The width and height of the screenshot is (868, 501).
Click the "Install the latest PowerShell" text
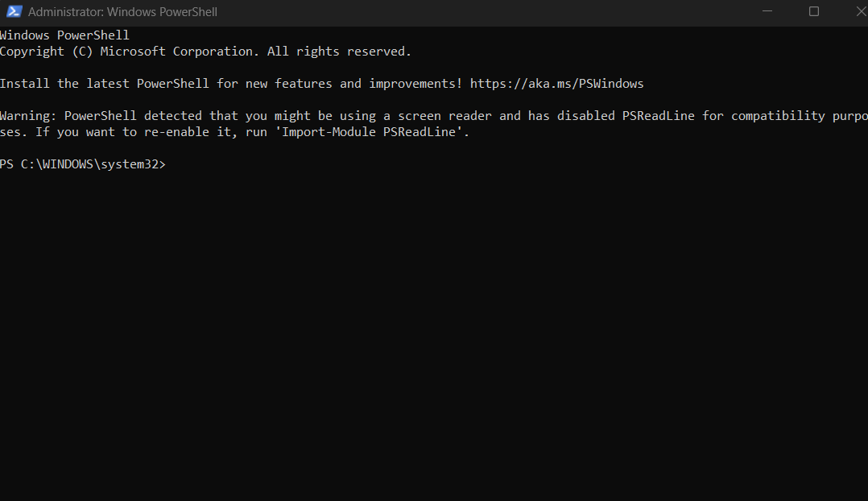[104, 84]
